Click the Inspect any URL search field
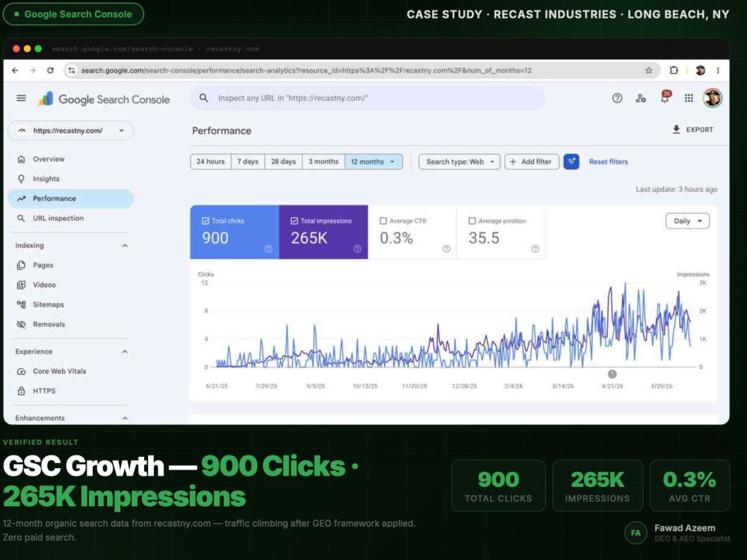This screenshot has height=560, width=747. (x=368, y=98)
